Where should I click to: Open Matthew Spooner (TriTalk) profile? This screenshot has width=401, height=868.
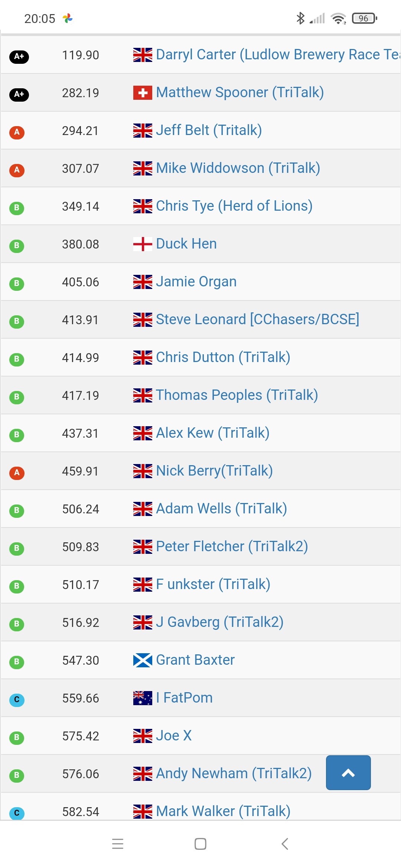click(x=239, y=93)
